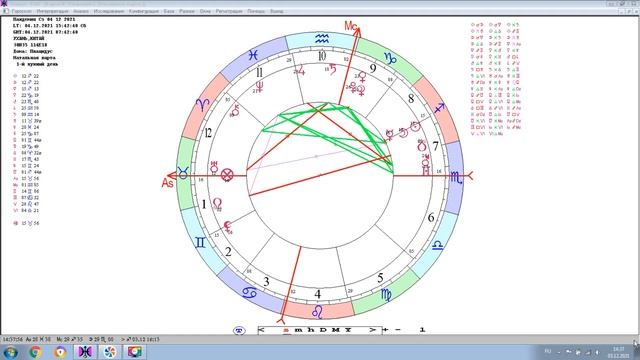Open the Windows Start menu

[11, 352]
